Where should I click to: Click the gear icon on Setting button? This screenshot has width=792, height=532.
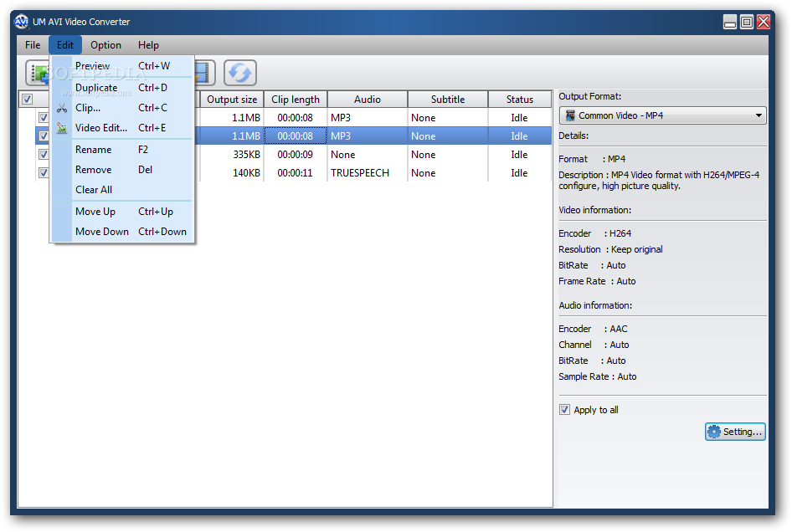[x=713, y=432]
